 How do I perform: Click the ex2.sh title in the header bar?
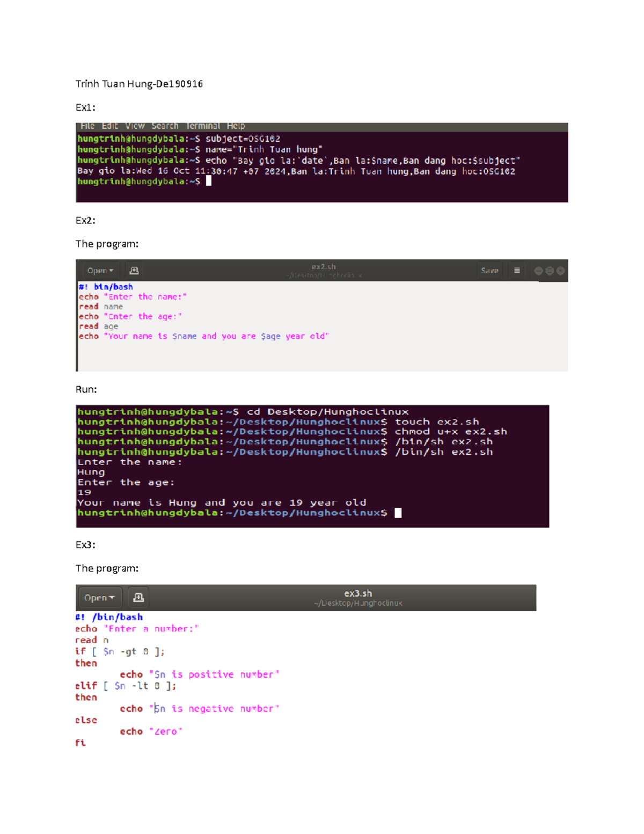[x=323, y=266]
